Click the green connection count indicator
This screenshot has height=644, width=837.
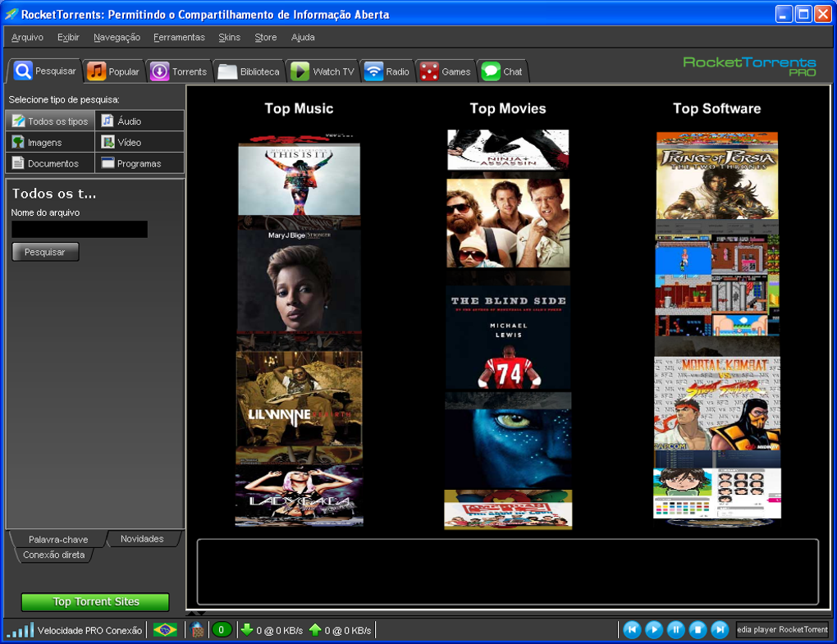(x=221, y=630)
